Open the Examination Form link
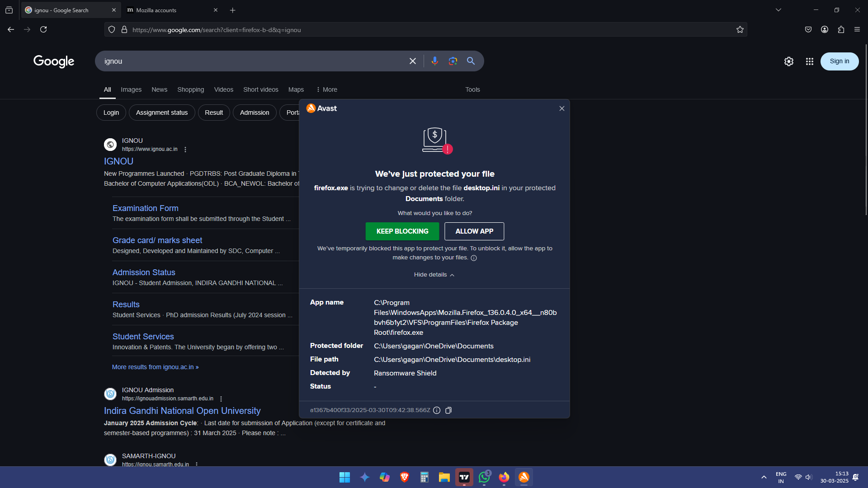This screenshot has width=868, height=488. point(146,208)
